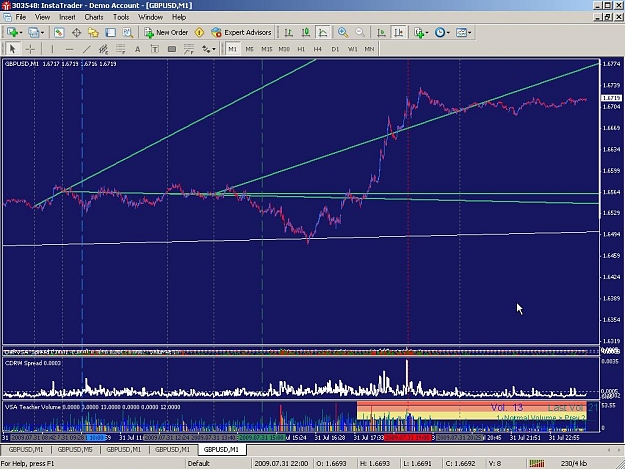Select the Trendline drawing tool
Screen dimensions: 625x469
[86, 49]
